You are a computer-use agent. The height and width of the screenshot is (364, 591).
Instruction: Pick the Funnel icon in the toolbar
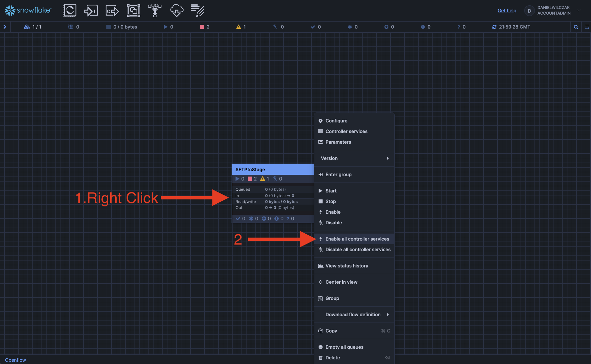point(155,11)
